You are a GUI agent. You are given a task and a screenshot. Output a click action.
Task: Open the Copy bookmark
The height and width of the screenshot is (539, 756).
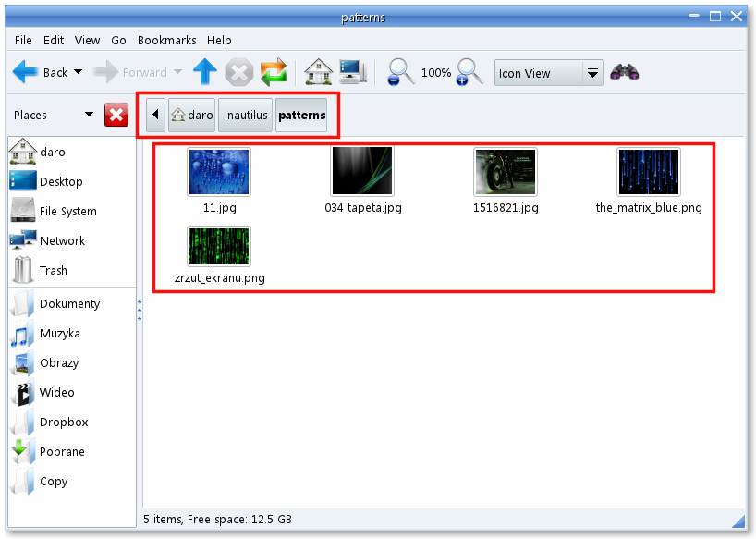(72, 481)
